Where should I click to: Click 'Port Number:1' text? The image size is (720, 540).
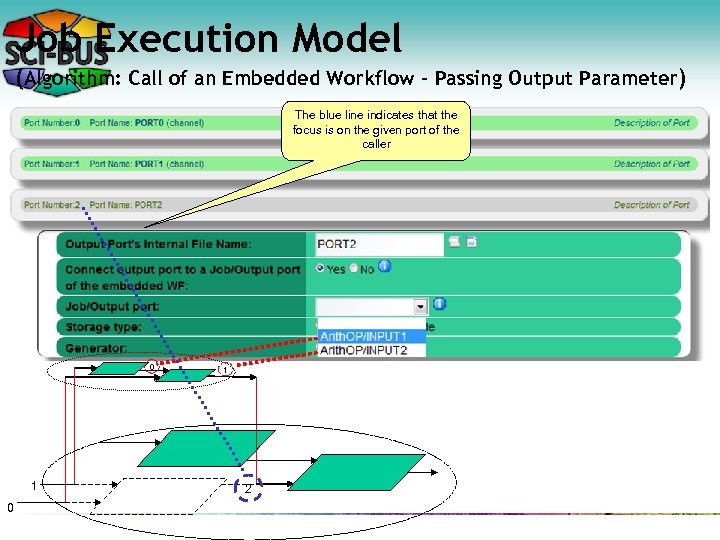[x=52, y=164]
